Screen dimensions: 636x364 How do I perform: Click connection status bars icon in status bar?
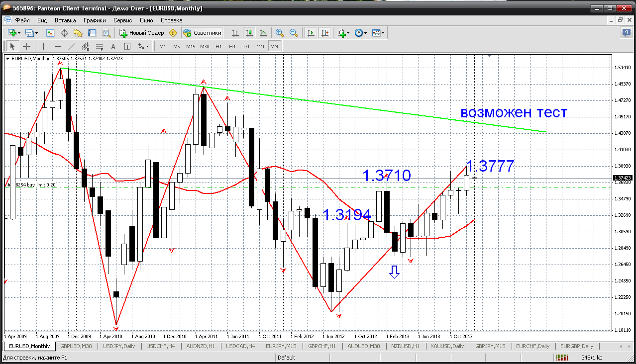coord(562,358)
